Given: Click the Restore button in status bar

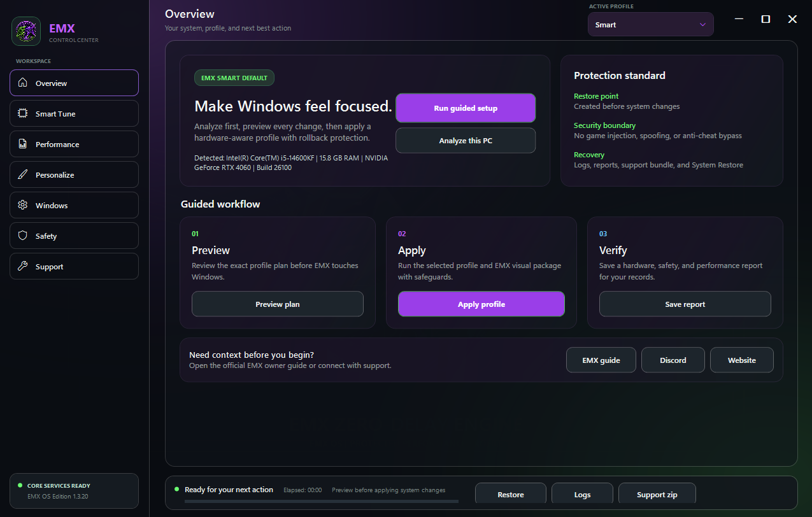Looking at the screenshot, I should pos(511,495).
